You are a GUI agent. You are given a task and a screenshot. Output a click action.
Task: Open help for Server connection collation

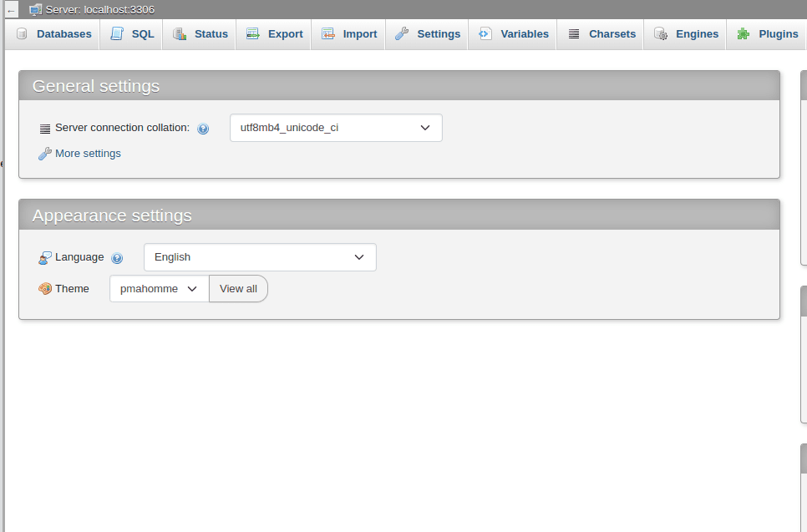tap(203, 129)
